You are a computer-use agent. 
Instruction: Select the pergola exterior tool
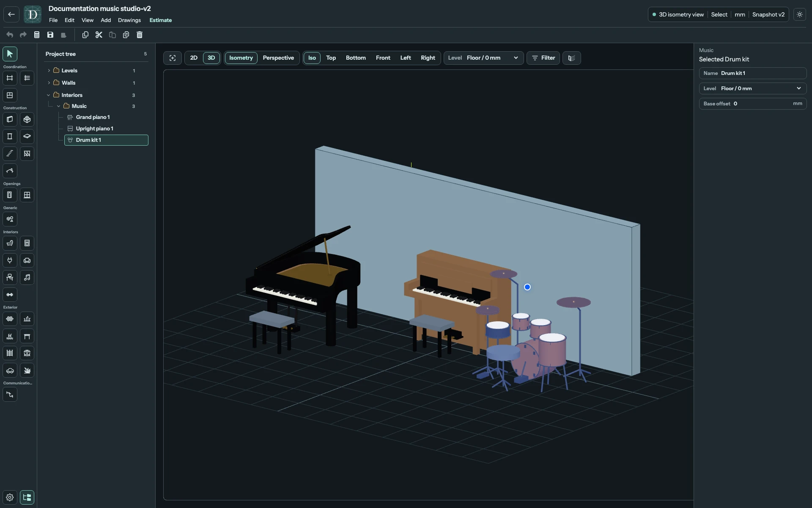pos(27,336)
